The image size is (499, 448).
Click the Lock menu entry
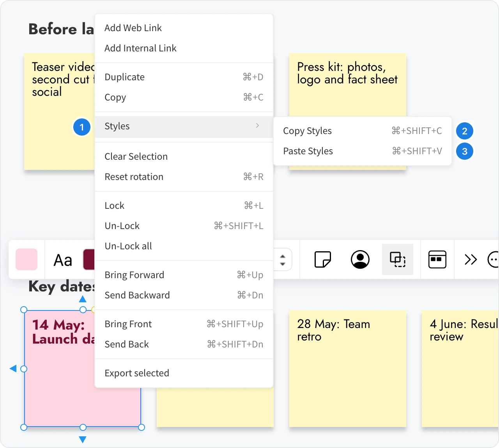pyautogui.click(x=184, y=206)
